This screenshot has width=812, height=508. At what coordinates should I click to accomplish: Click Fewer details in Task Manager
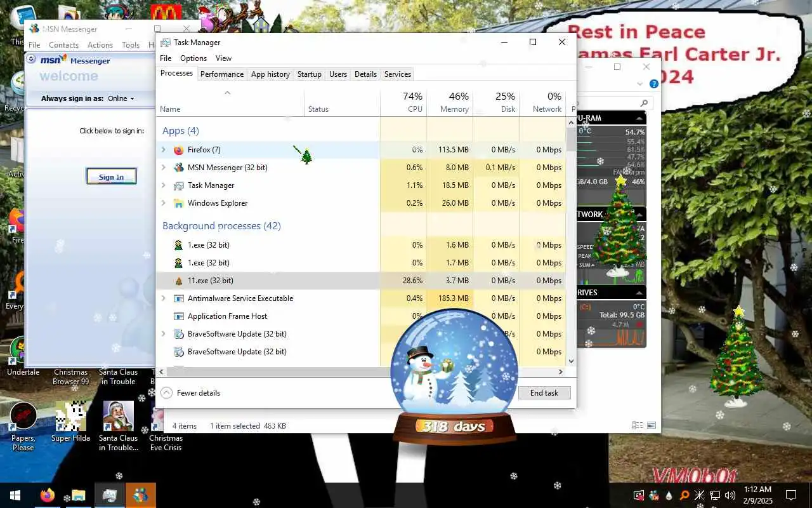(x=191, y=393)
